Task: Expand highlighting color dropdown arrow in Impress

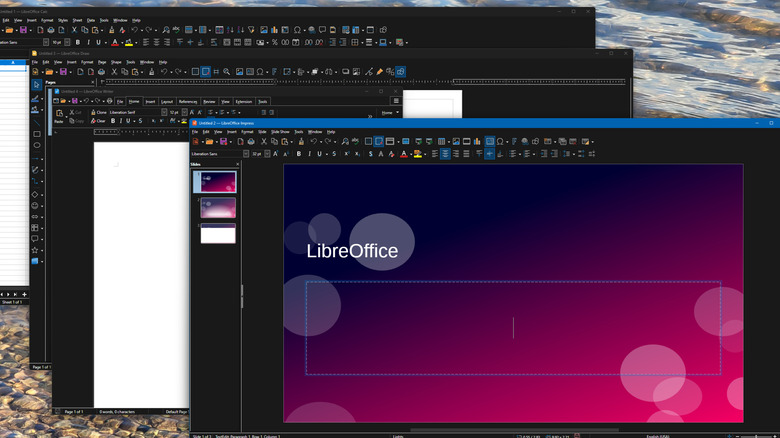Action: [x=425, y=154]
